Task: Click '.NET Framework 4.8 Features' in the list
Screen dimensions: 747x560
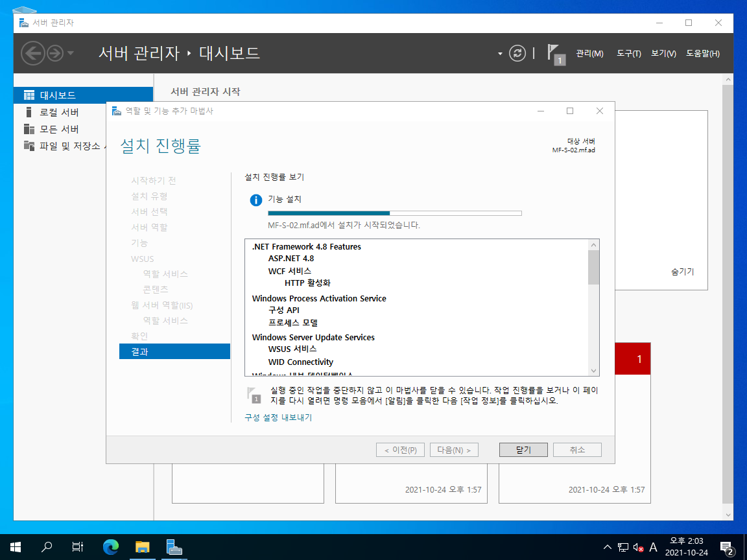Action: [306, 247]
